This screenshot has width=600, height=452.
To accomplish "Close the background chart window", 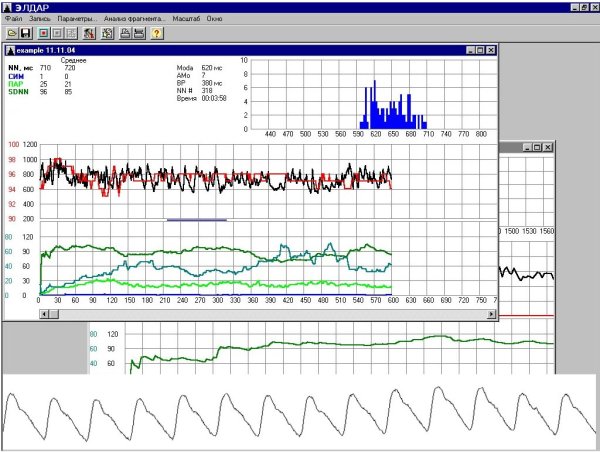I will (x=548, y=147).
